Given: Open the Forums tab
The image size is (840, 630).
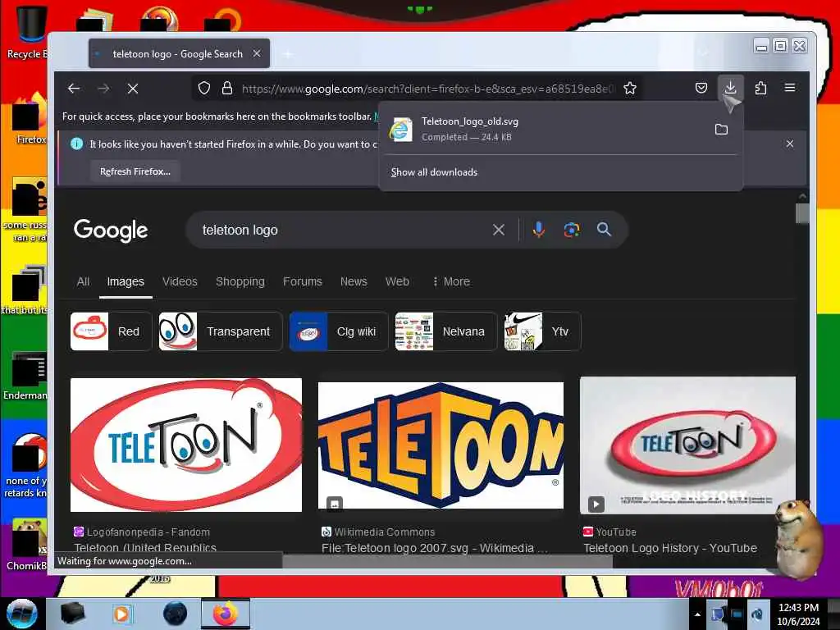Looking at the screenshot, I should [303, 282].
